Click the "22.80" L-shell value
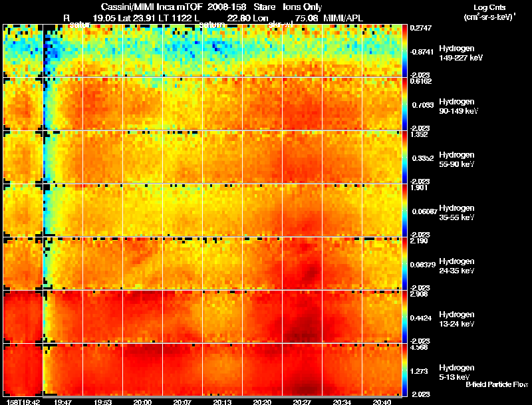Image resolution: width=532 pixels, height=405 pixels. 238,19
